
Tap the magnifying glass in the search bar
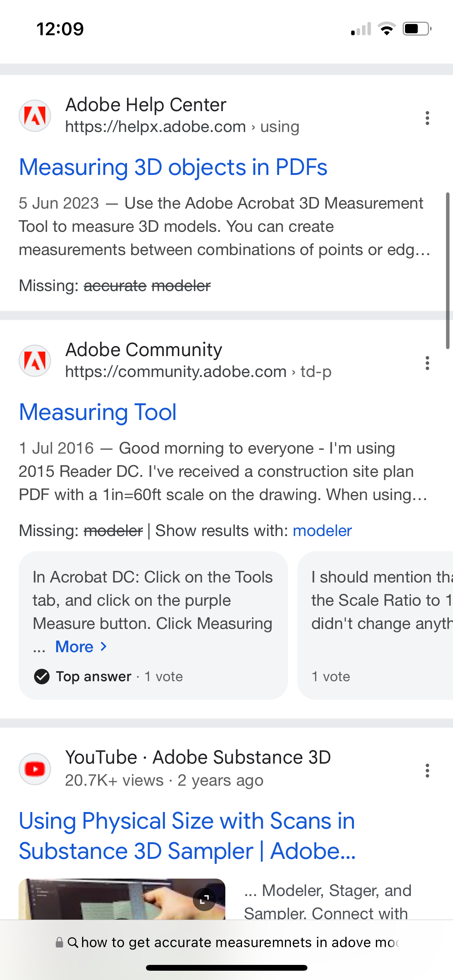click(74, 942)
